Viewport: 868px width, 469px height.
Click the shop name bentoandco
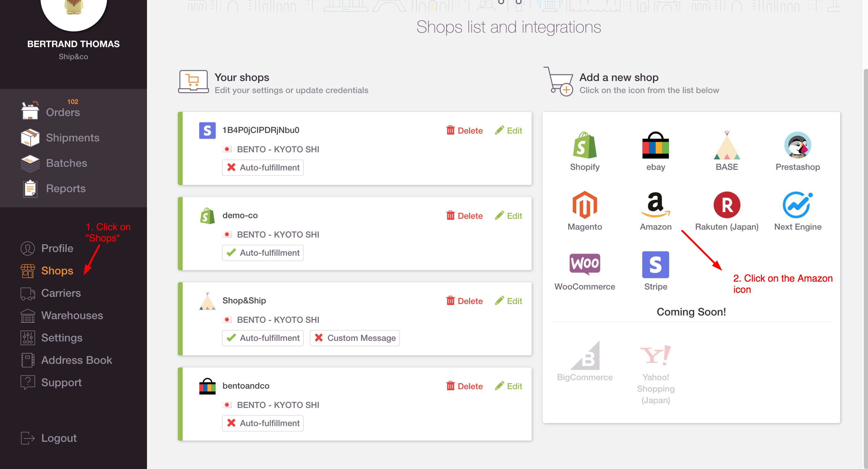(x=246, y=386)
